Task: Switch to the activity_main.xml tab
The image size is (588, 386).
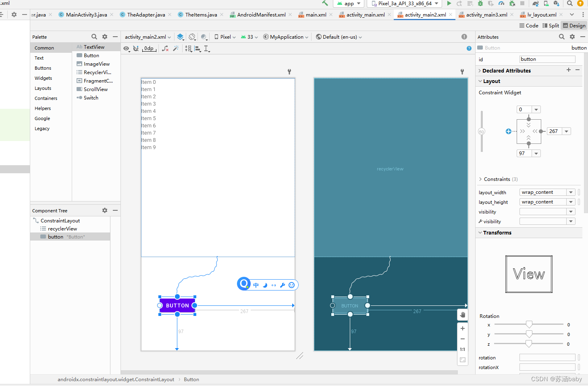Action: tap(364, 14)
